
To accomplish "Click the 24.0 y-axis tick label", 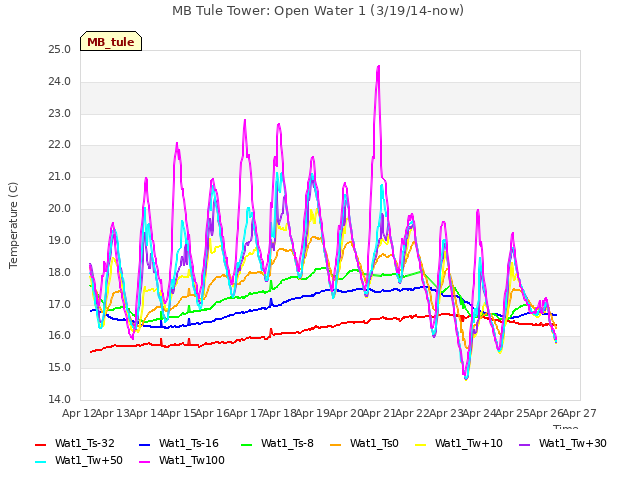I will click(60, 82).
